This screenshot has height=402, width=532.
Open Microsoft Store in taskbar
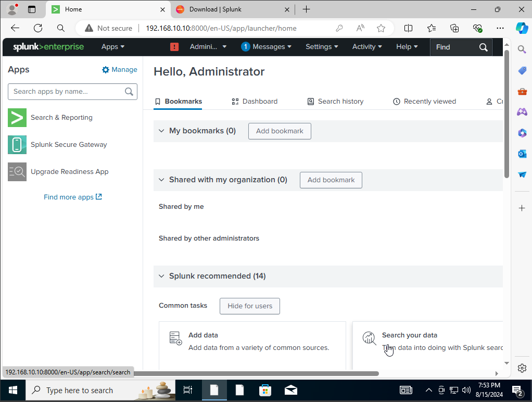(x=265, y=391)
